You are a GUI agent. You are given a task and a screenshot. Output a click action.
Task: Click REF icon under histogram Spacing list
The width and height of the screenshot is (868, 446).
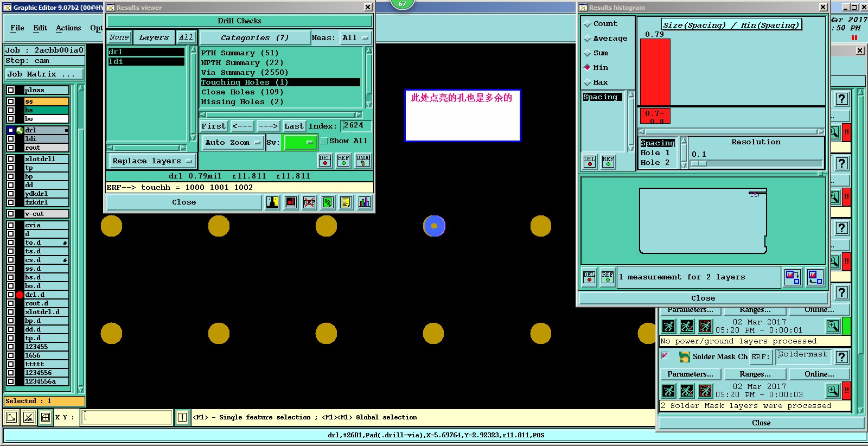point(608,162)
